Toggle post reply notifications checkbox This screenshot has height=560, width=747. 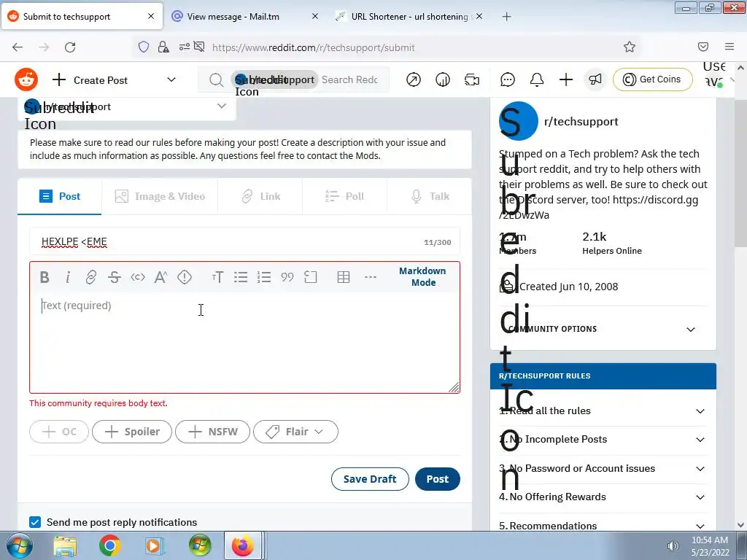[x=35, y=522]
